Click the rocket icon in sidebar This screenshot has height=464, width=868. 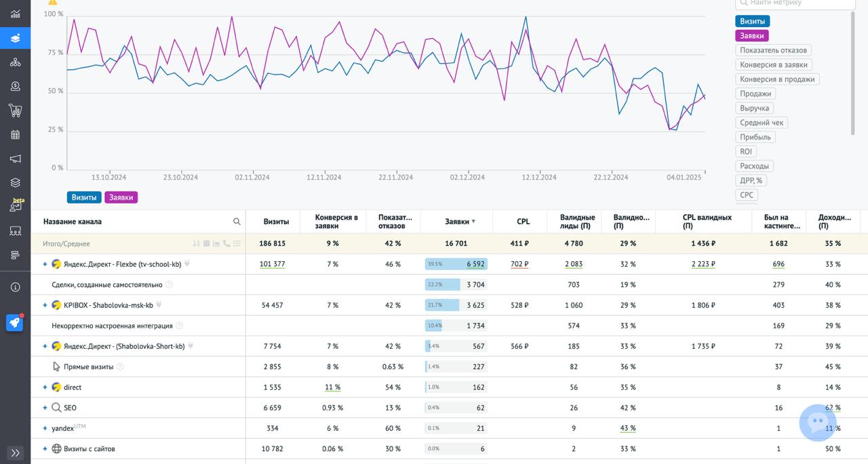click(15, 323)
